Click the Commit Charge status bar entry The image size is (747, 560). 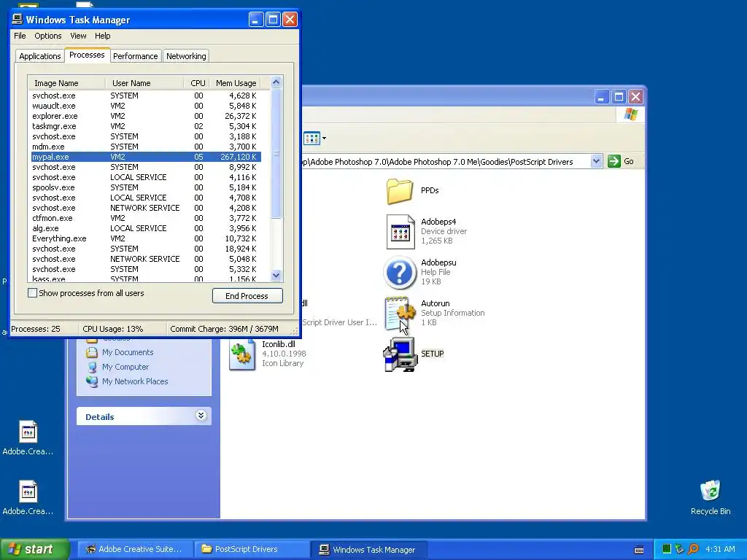coord(224,329)
